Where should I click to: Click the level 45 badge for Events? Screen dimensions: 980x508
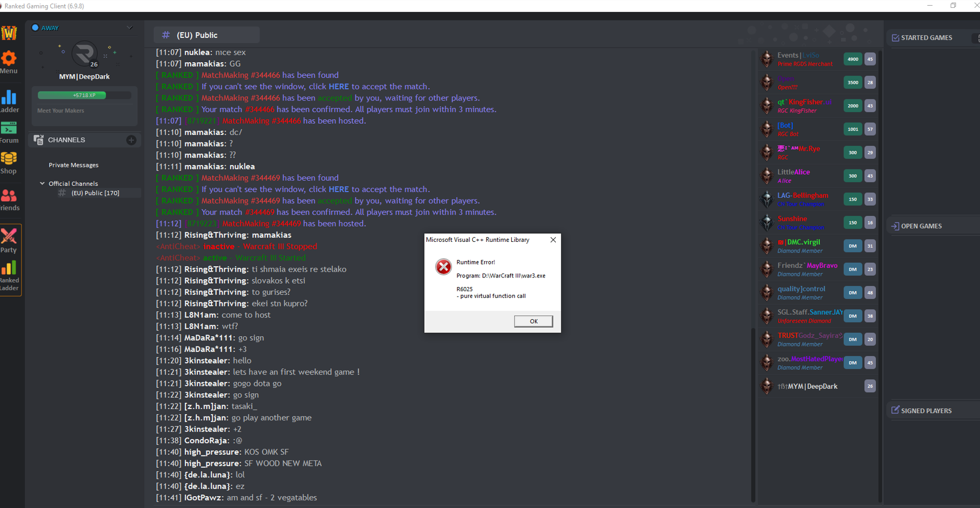[870, 59]
